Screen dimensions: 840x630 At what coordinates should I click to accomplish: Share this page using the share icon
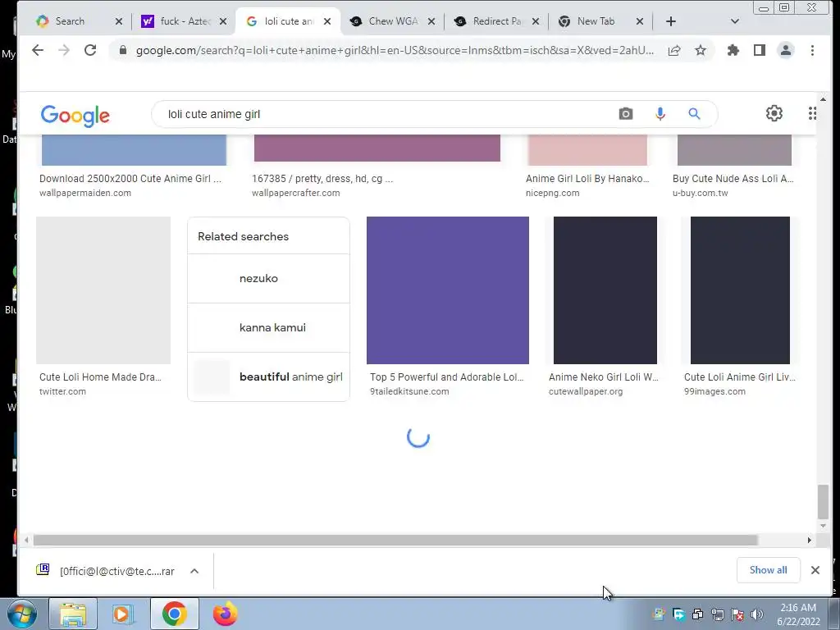(x=674, y=50)
